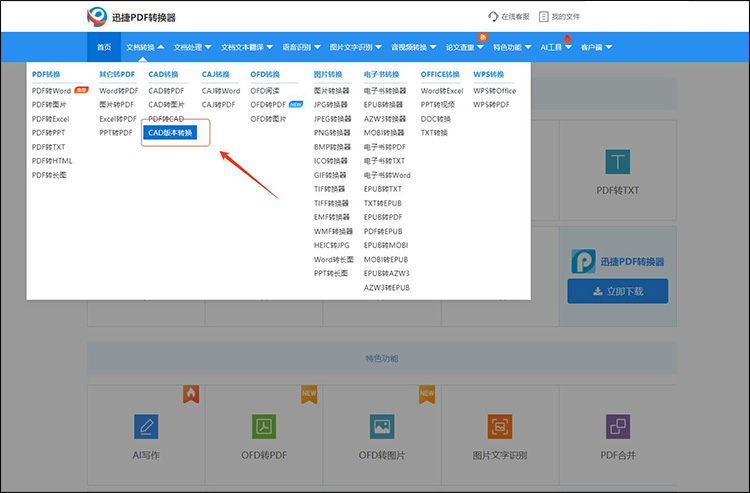Screen dimensions: 750x493
Task: Select PDF转长图 menu entry
Action: coord(49,175)
